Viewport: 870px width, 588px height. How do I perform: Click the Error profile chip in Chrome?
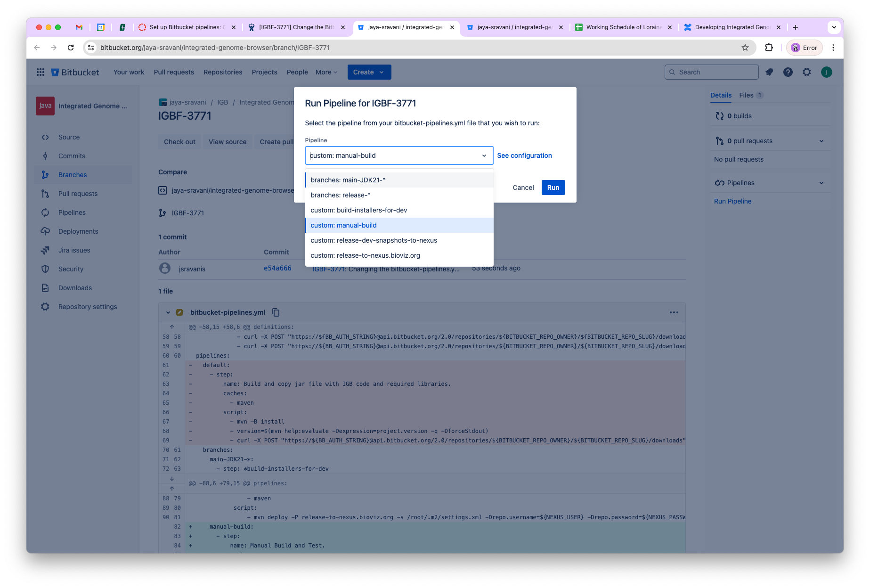pyautogui.click(x=805, y=48)
